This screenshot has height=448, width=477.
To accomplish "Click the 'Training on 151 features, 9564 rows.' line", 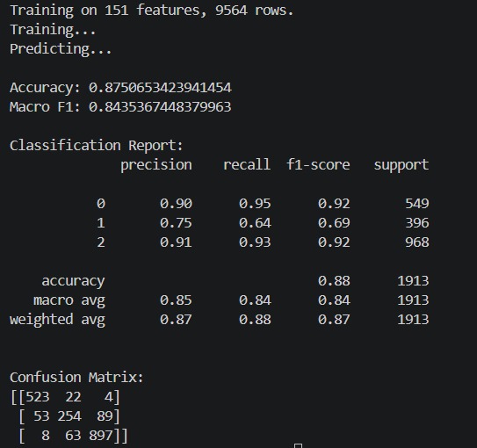I will pos(151,11).
